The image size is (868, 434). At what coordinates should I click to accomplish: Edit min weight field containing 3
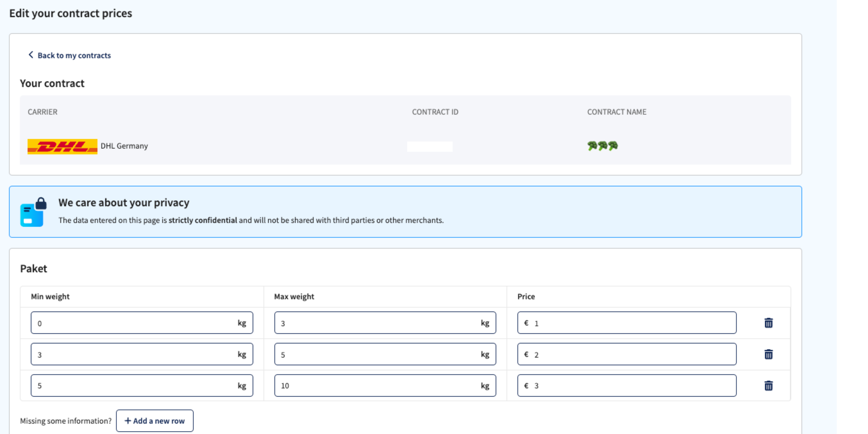tap(142, 354)
